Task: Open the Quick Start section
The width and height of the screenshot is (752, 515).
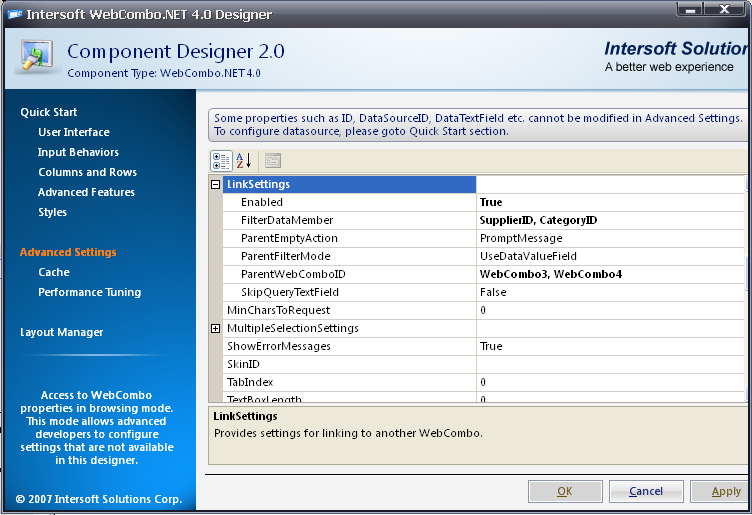Action: pos(49,112)
